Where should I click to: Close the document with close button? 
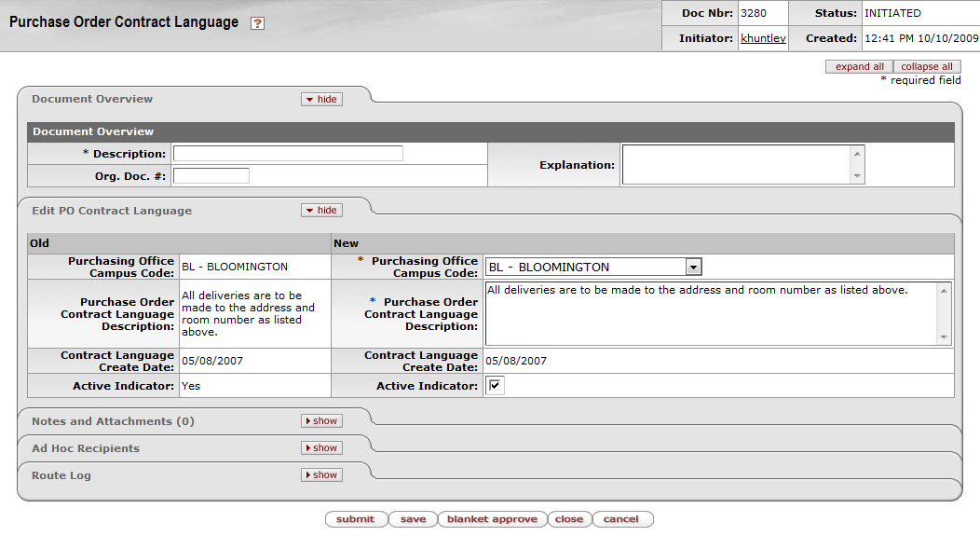tap(568, 519)
